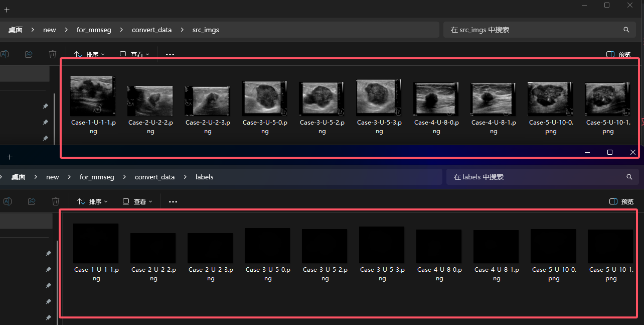
Task: Select Case-4-U-8-0.png mask in labels
Action: 439,247
